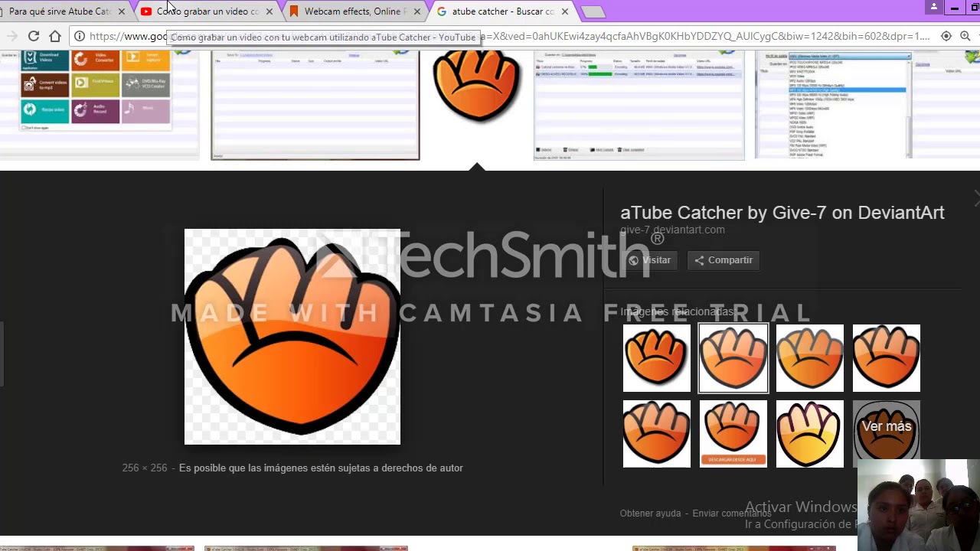
Task: Click the greyed forward navigation arrow
Action: (x=12, y=36)
